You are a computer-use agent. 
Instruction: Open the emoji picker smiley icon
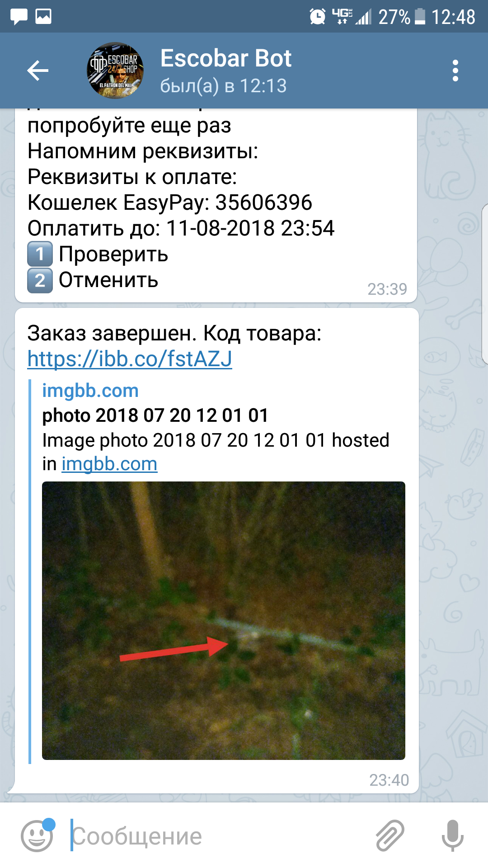38,835
